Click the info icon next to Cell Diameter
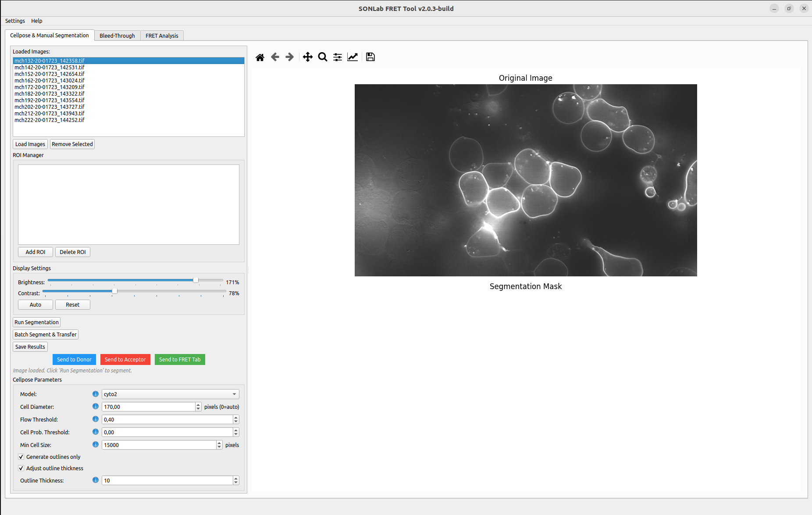812x515 pixels. 96,407
